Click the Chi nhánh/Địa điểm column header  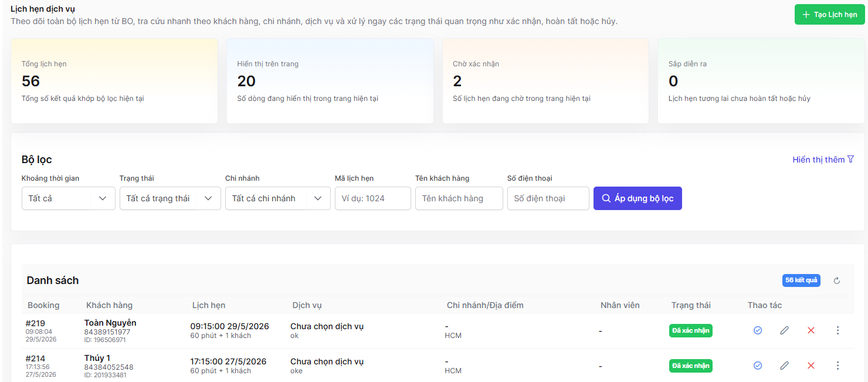point(485,305)
